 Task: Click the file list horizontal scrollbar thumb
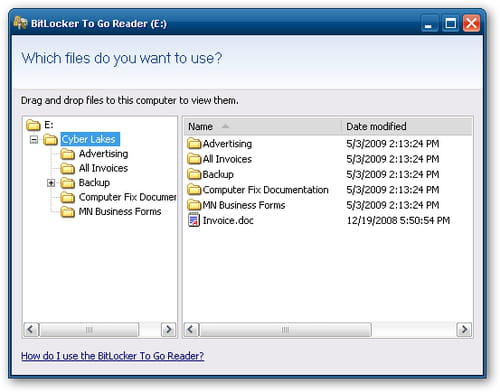pos(285,330)
